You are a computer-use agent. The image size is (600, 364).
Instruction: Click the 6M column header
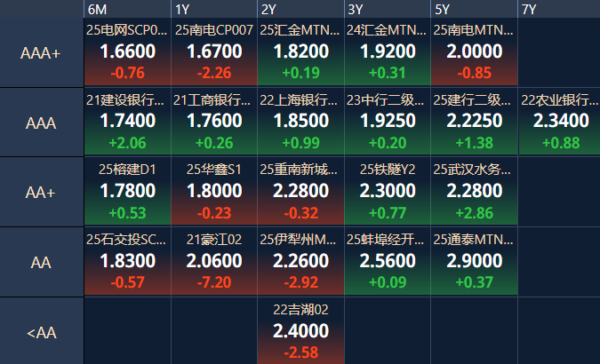(x=127, y=9)
